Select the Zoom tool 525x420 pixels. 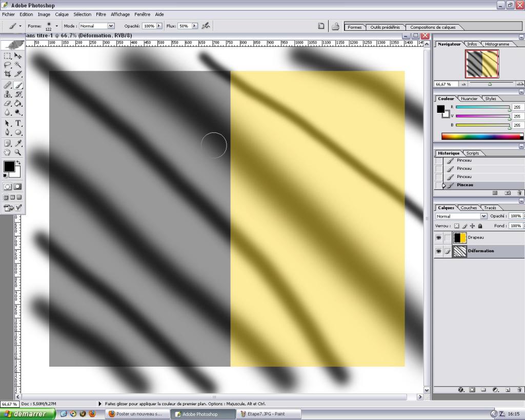pos(18,152)
